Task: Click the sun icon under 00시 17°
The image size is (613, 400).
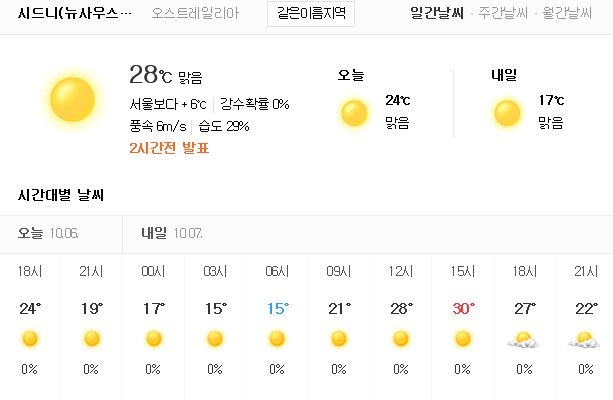Action: pos(154,339)
